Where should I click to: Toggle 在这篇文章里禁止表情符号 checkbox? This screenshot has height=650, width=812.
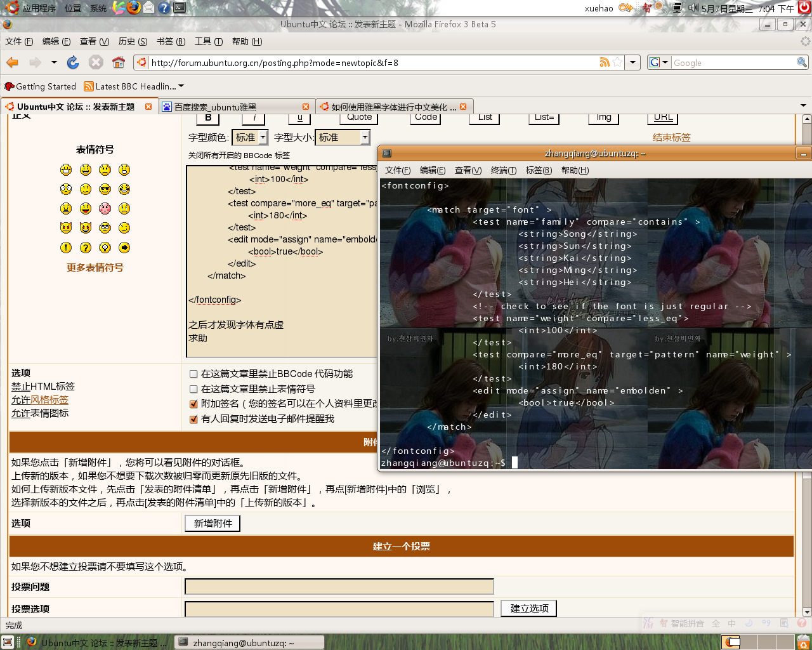(193, 389)
